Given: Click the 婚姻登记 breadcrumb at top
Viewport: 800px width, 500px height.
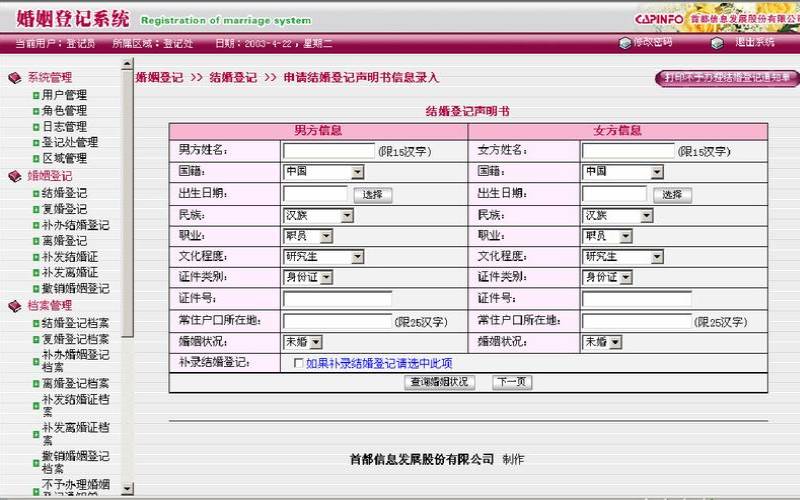Looking at the screenshot, I should pos(159,78).
